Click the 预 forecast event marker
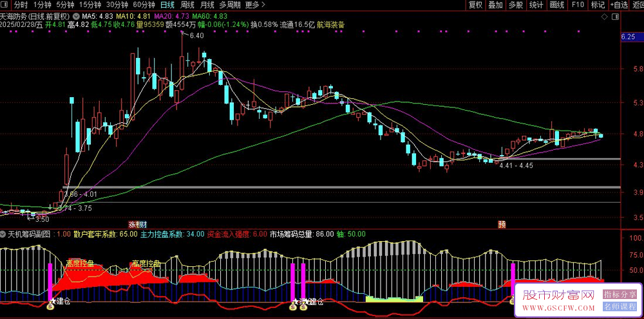Viewport: 644px width, 319px height. tap(502, 224)
